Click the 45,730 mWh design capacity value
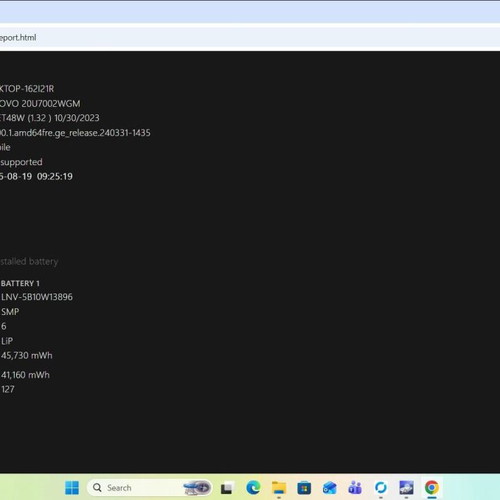The height and width of the screenshot is (500, 500). 27,356
